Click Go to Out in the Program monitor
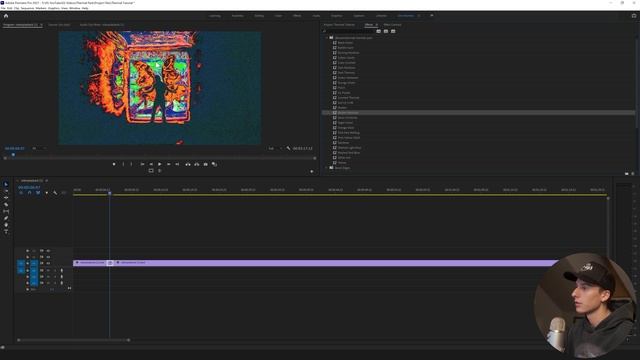The width and height of the screenshot is (640, 360). [177, 164]
